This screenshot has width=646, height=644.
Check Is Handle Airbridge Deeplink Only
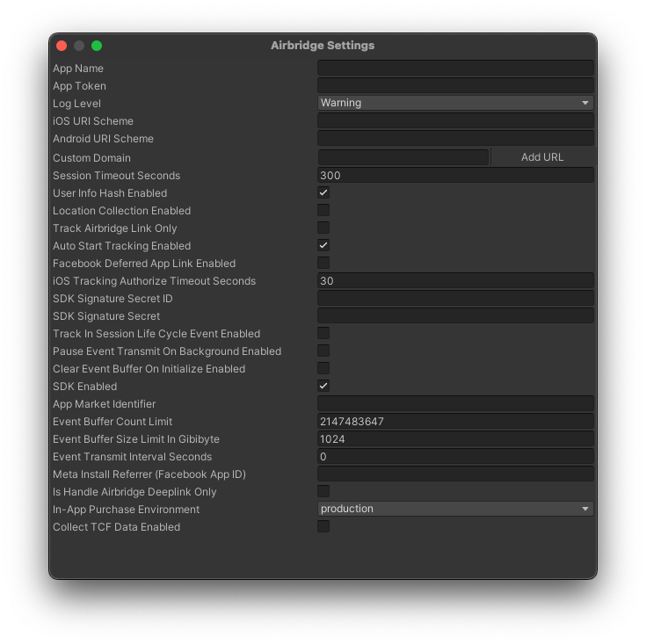pyautogui.click(x=323, y=491)
